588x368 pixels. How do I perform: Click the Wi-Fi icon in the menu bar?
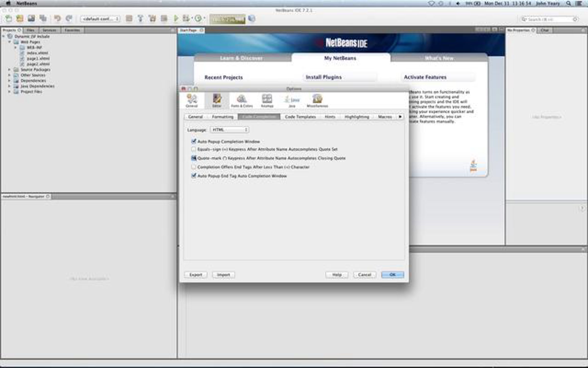[432, 3]
